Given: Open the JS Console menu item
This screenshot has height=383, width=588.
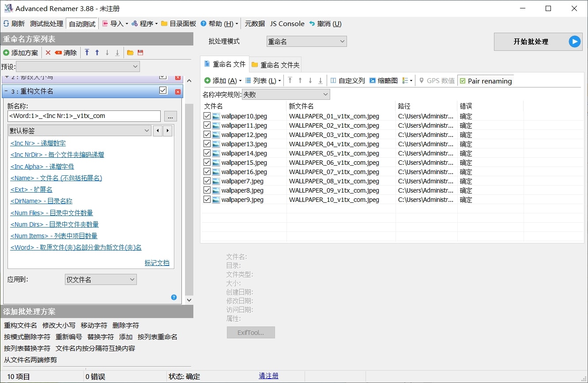Looking at the screenshot, I should [x=287, y=24].
